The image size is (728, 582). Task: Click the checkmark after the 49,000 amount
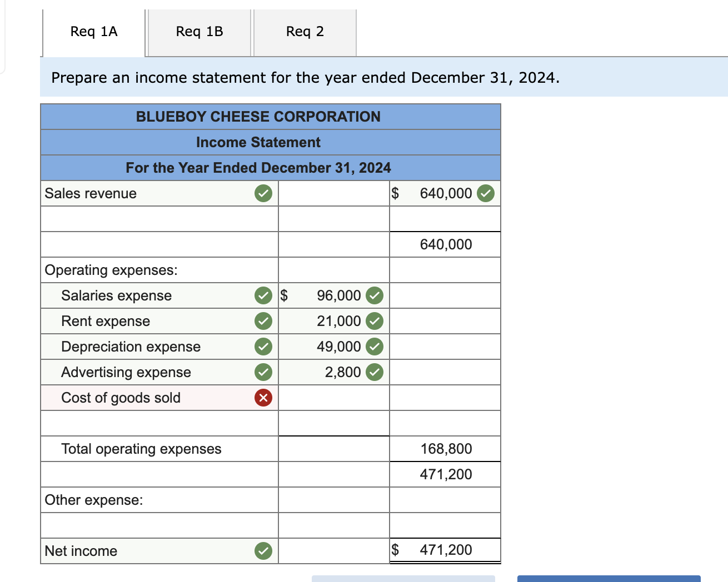click(x=374, y=347)
